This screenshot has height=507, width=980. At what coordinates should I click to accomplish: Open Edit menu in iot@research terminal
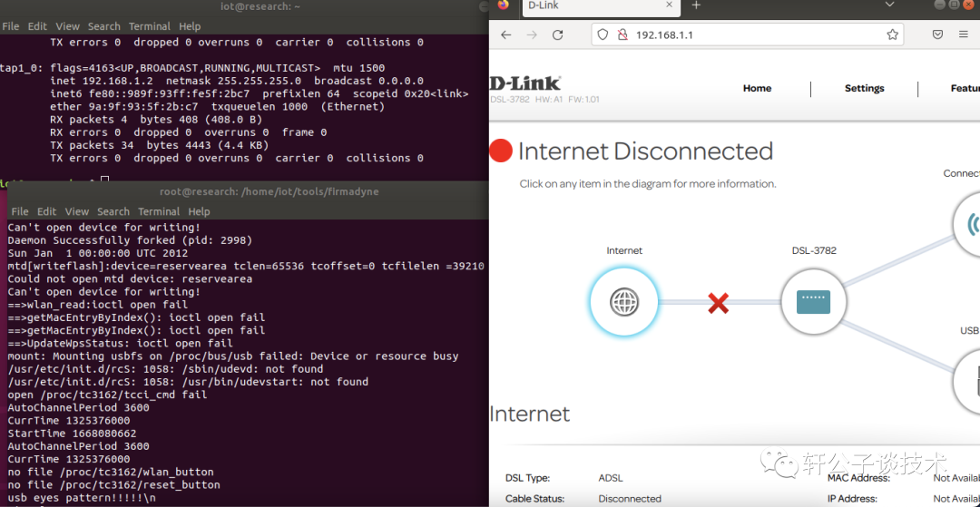point(37,26)
